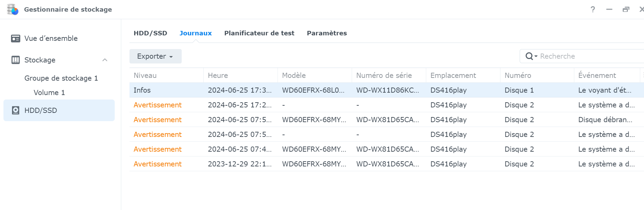Viewport: 644px width, 210px height.
Task: Click the Stockage sidebar icon
Action: click(15, 60)
